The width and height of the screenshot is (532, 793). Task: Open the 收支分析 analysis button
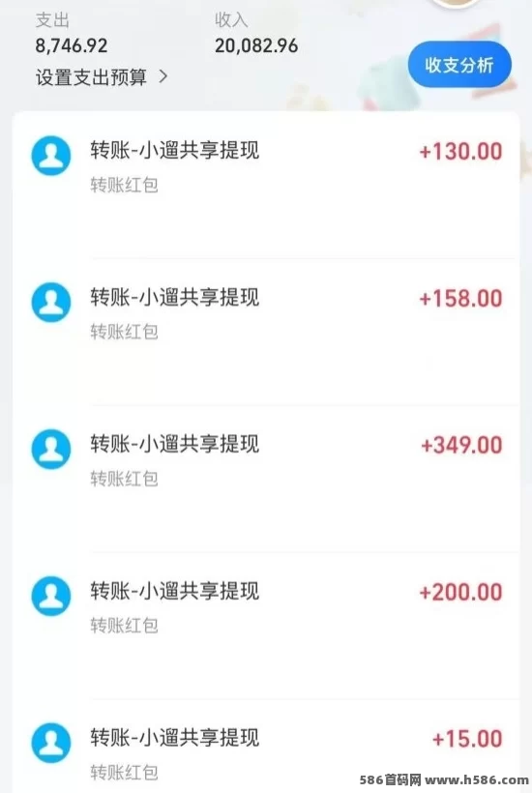pyautogui.click(x=459, y=64)
